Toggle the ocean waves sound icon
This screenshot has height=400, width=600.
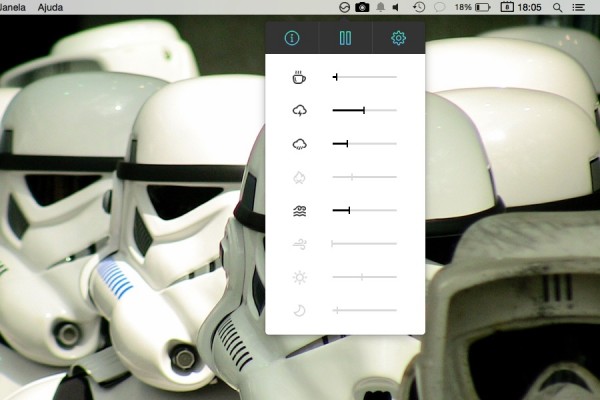coord(299,211)
